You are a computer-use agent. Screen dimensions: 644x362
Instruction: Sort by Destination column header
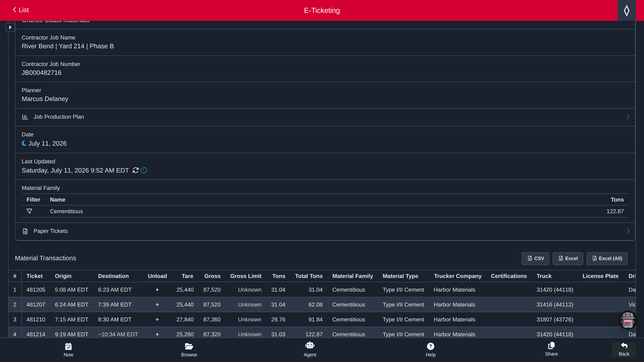113,276
